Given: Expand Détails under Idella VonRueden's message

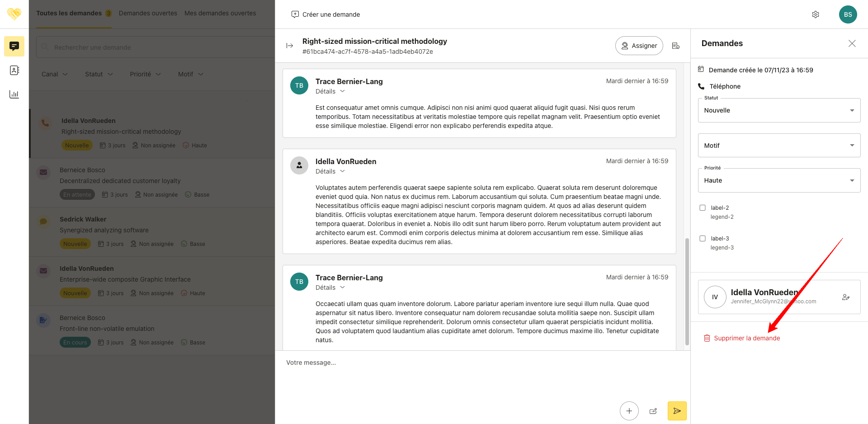Looking at the screenshot, I should pyautogui.click(x=330, y=171).
